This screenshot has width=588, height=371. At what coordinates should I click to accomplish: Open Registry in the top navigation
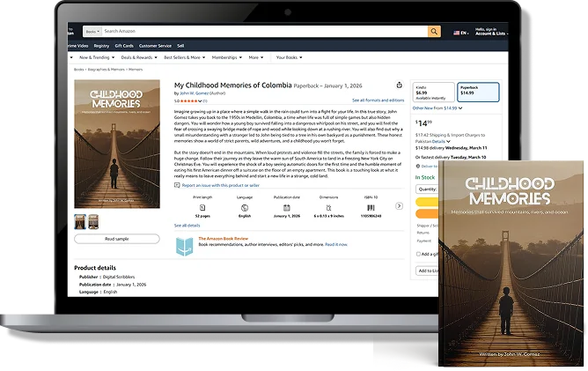tap(101, 46)
